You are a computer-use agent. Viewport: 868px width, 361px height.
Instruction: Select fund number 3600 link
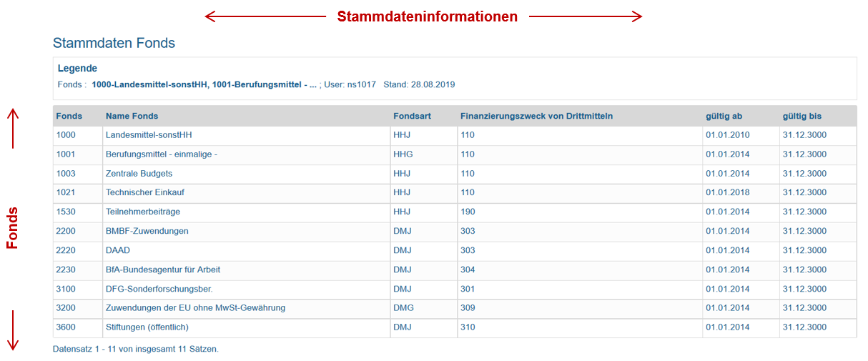click(x=66, y=327)
